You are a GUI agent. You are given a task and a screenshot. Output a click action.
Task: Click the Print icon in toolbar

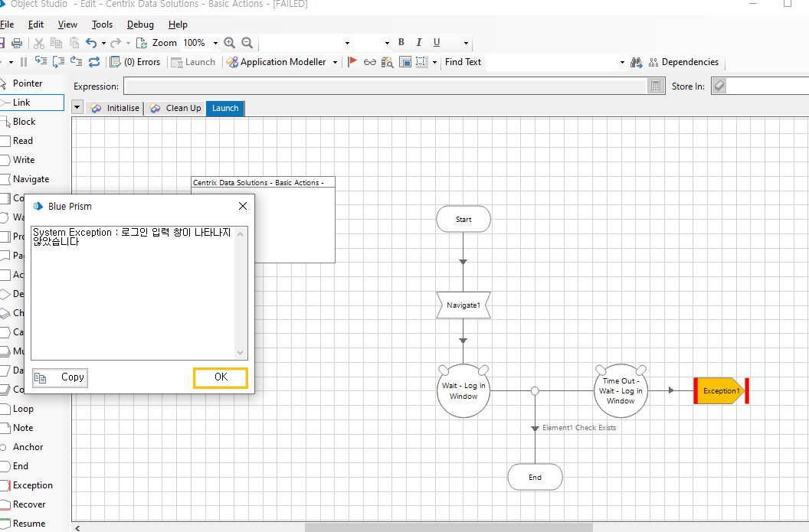coord(17,43)
